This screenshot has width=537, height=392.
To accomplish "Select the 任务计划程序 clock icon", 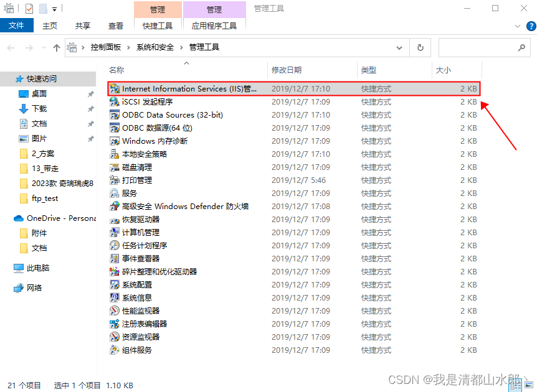I will point(115,246).
